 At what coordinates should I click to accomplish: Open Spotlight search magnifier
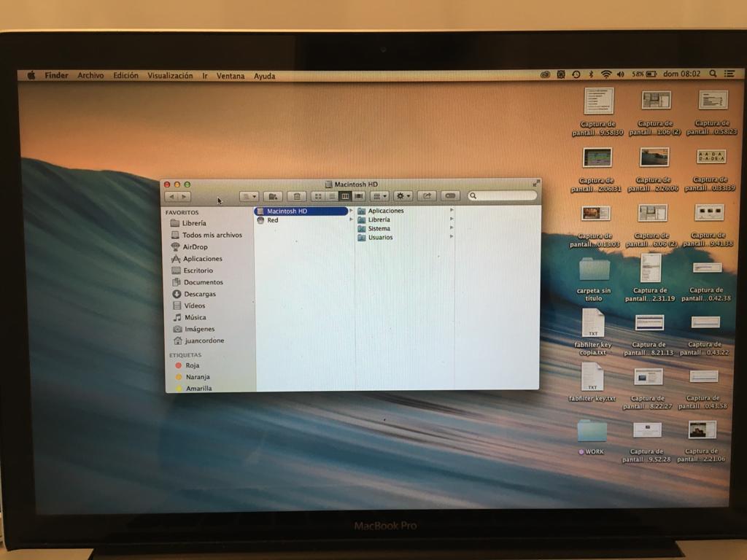[713, 74]
